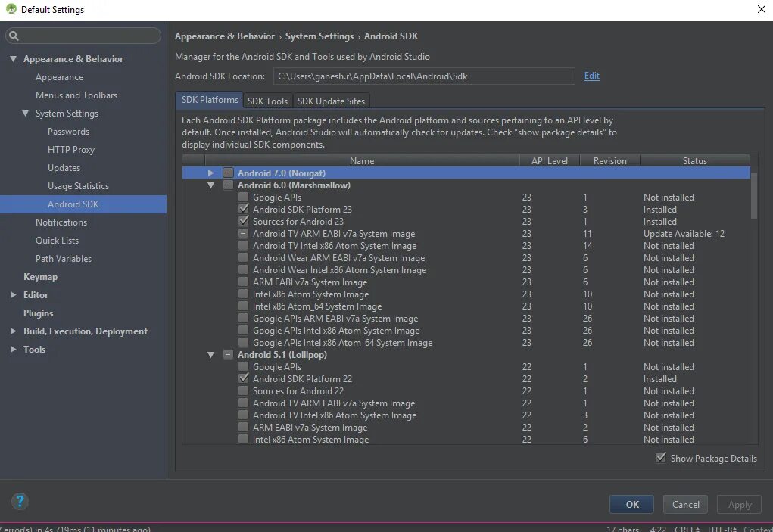This screenshot has width=773, height=532.
Task: Collapse Android 5.1 (Lollipop) group
Action: click(211, 355)
